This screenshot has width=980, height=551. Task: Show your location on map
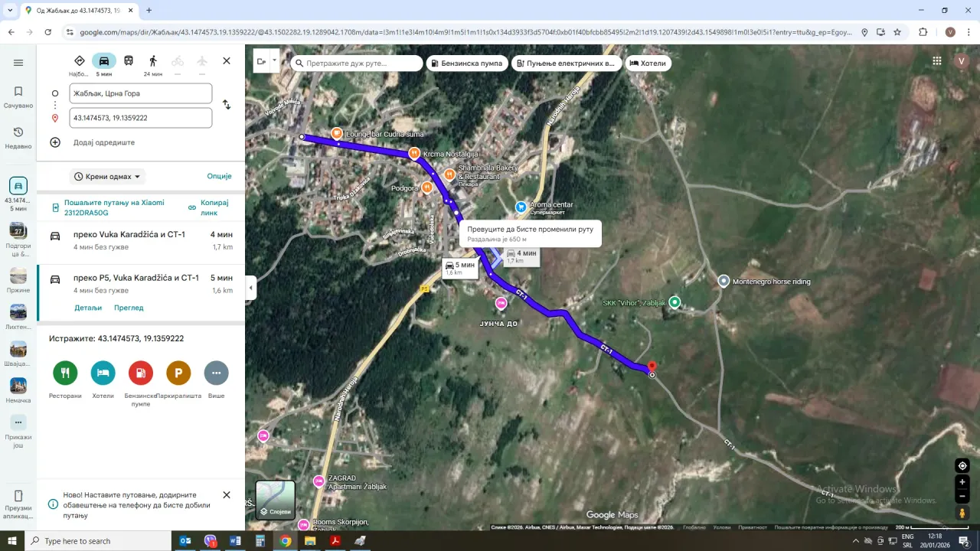962,465
